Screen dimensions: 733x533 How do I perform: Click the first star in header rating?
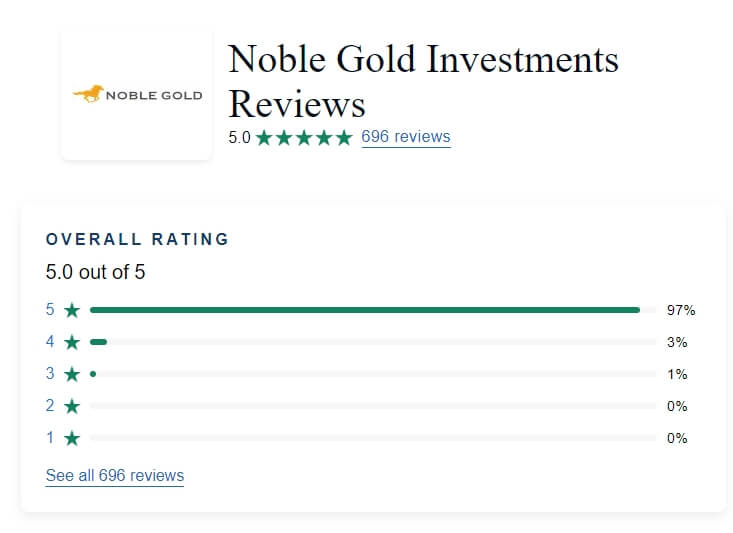tap(264, 137)
